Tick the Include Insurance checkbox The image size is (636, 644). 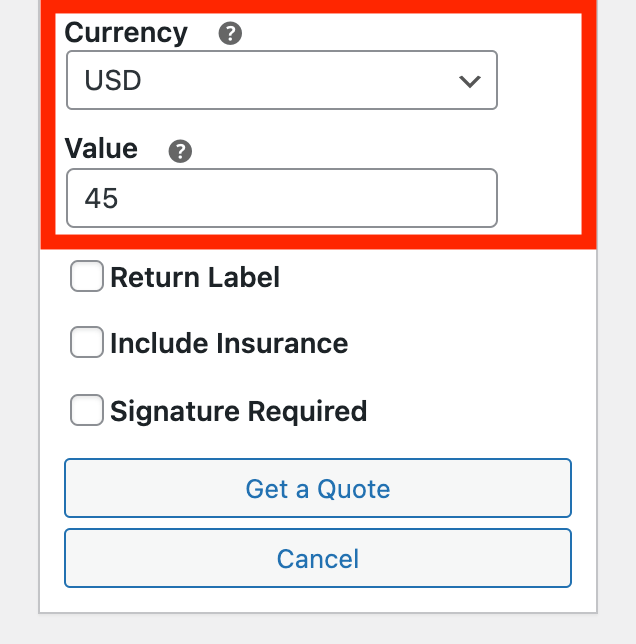point(87,344)
